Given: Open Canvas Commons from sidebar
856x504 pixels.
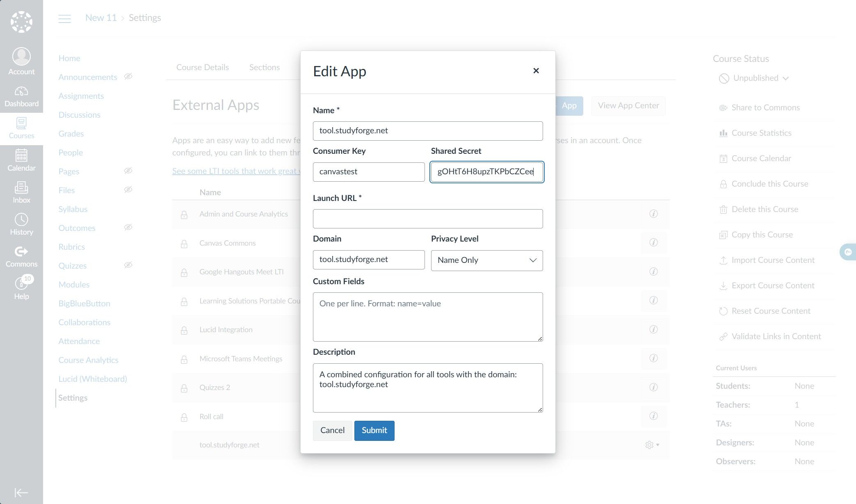Looking at the screenshot, I should (21, 257).
